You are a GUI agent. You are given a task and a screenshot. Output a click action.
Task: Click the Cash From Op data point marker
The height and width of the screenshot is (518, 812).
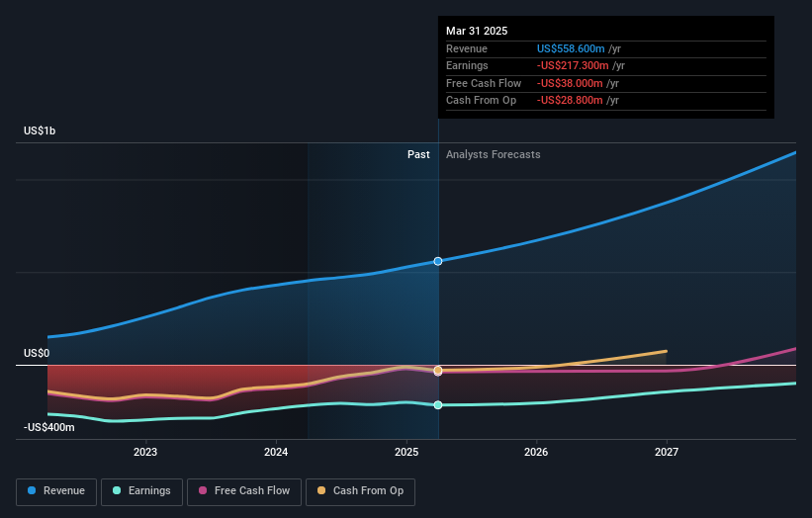click(438, 370)
